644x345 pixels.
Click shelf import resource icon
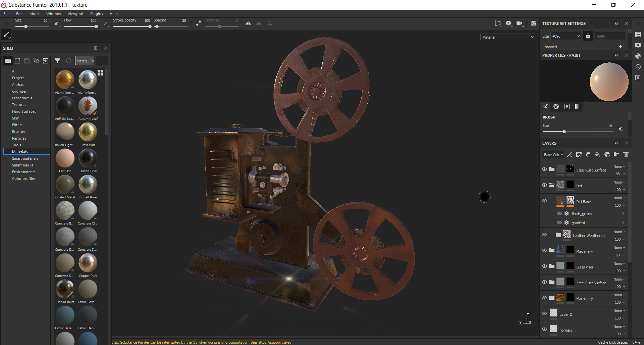pos(46,61)
